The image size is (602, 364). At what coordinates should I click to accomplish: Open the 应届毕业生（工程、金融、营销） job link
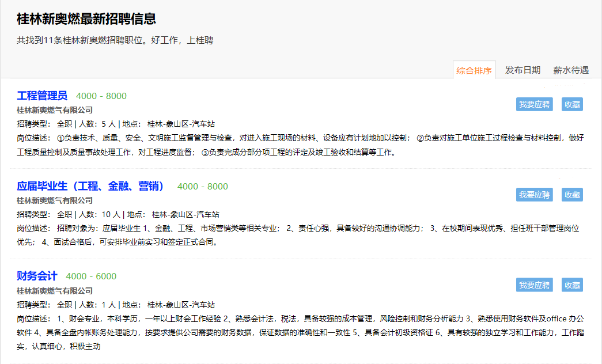coord(90,186)
